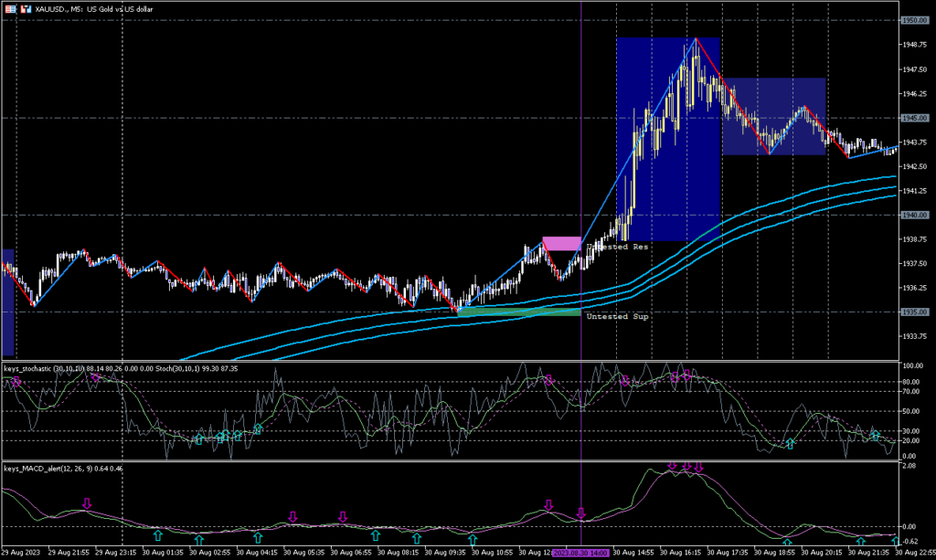The height and width of the screenshot is (560, 936).
Task: Select the pink Untested Res zone rectangle
Action: point(561,243)
